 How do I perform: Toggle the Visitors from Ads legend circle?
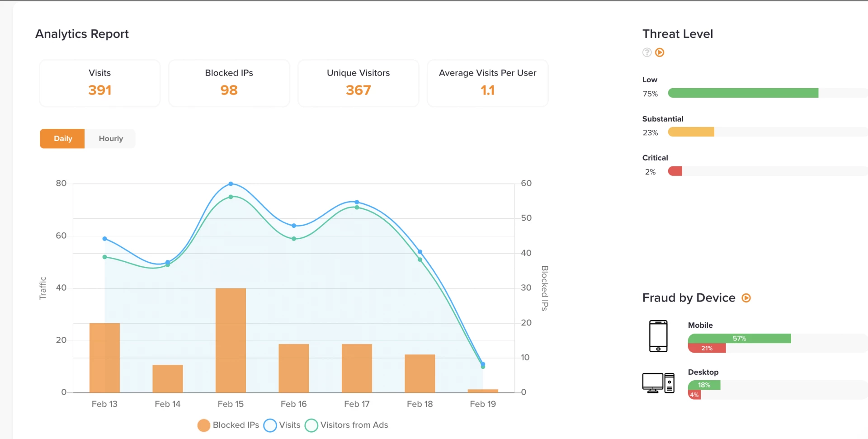pyautogui.click(x=311, y=425)
